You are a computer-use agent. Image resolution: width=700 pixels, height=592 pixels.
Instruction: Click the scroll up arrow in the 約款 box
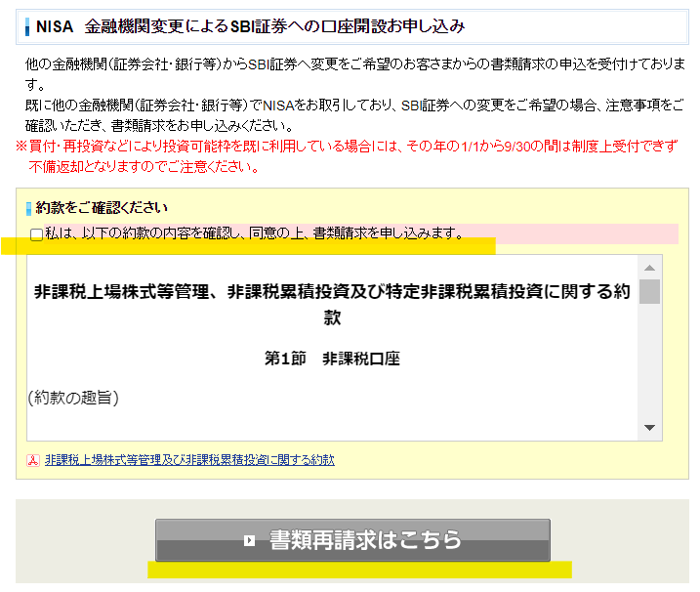click(x=649, y=268)
